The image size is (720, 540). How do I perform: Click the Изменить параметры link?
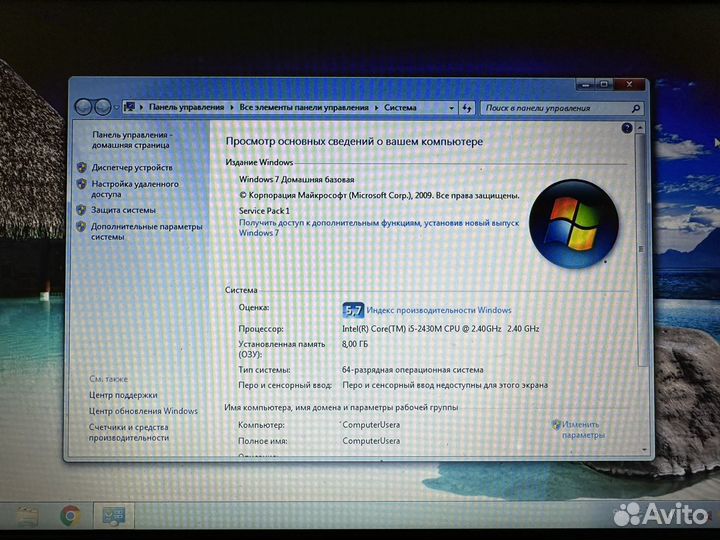pyautogui.click(x=583, y=430)
